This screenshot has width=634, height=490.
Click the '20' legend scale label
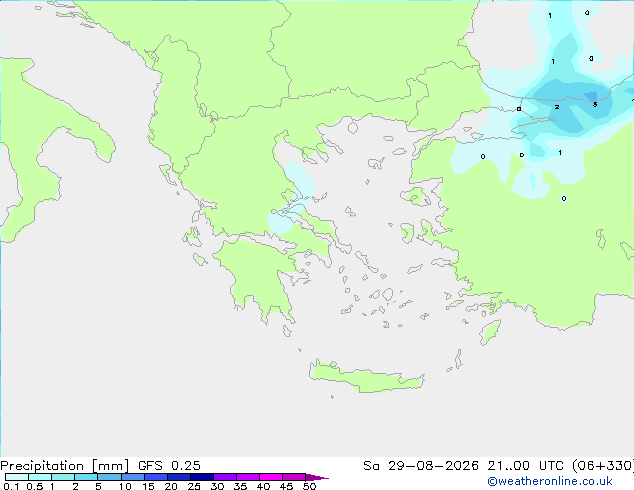171,486
